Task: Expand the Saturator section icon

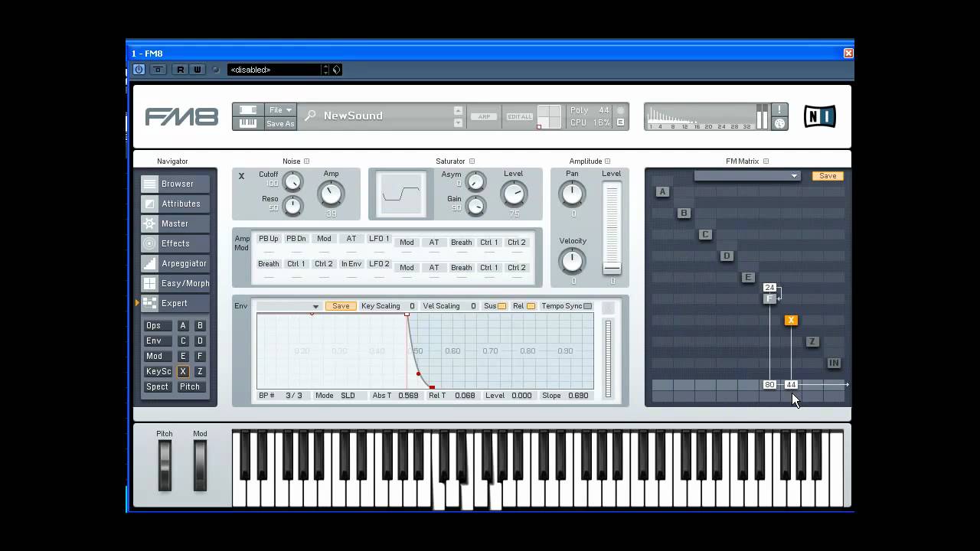Action: click(472, 161)
